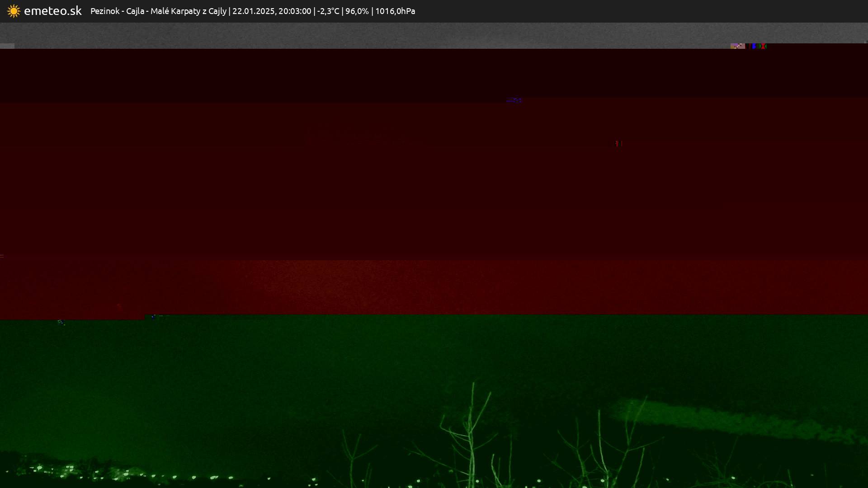Click the -2,3°C temperature reading
The image size is (868, 488).
[328, 11]
